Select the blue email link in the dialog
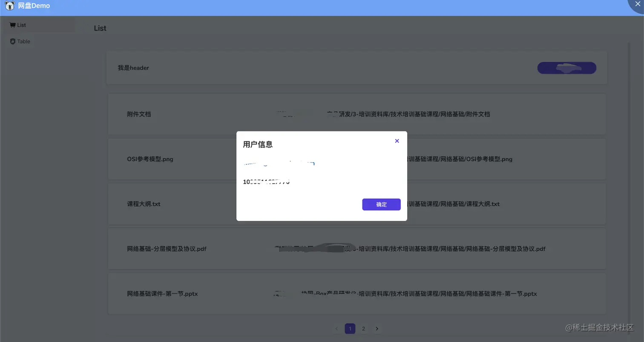The image size is (644, 342). click(278, 163)
